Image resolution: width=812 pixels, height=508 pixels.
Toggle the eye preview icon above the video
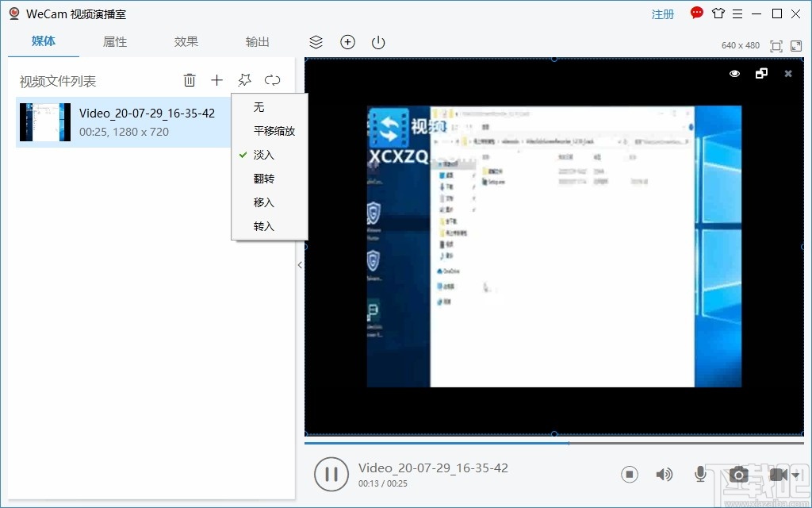tap(734, 73)
